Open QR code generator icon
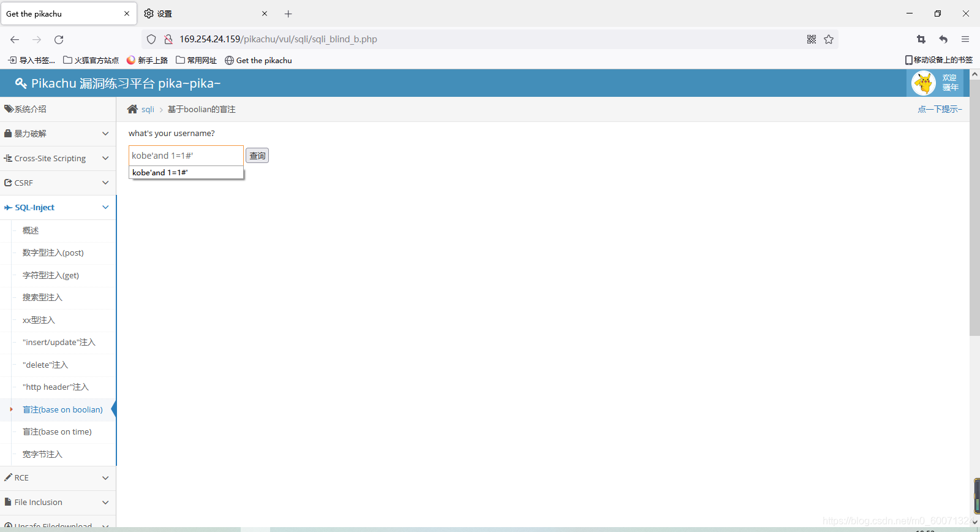The height and width of the screenshot is (532, 980). tap(812, 39)
